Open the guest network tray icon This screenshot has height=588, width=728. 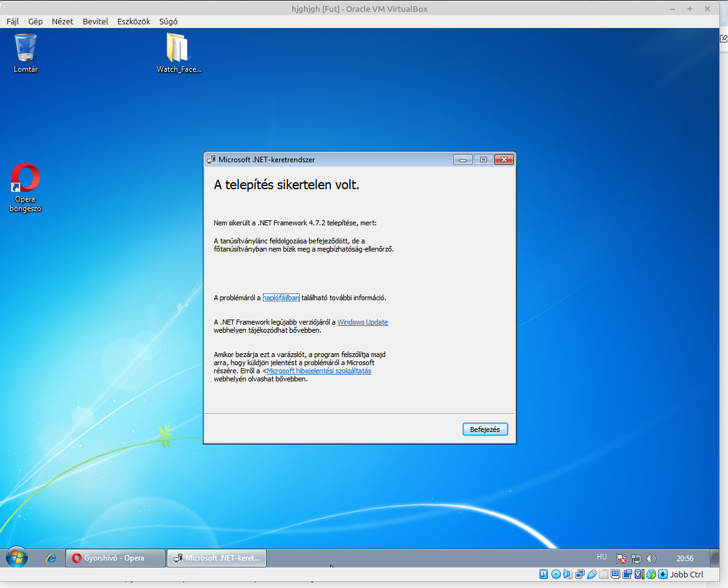point(636,559)
